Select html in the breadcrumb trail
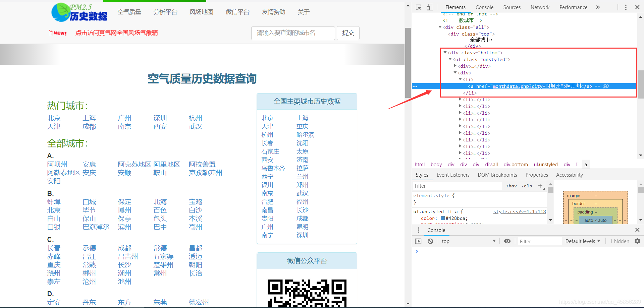Screen dimensions: 644x308 (x=420, y=165)
